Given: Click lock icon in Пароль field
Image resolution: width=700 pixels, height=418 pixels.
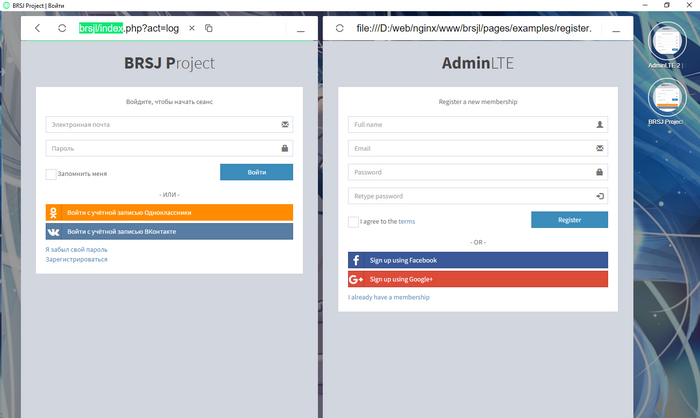Looking at the screenshot, I should click(x=285, y=148).
